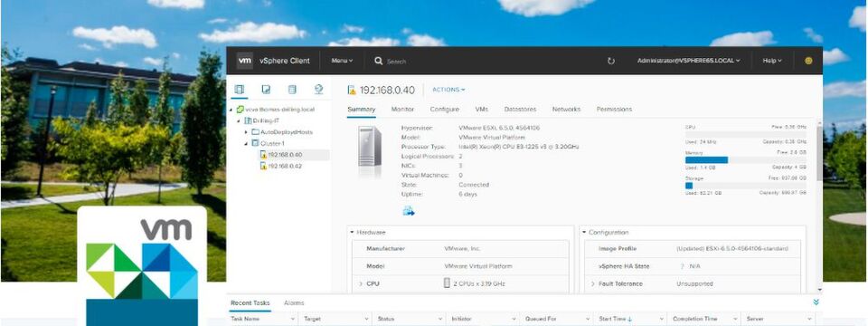Open Status column filter dropdown
The width and height of the screenshot is (868, 326).
point(440,320)
